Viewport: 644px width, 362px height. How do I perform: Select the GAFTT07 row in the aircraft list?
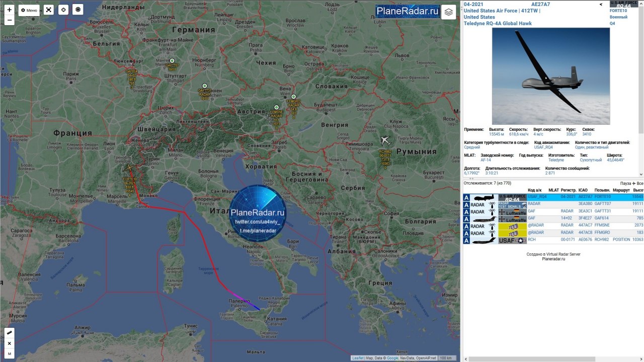click(x=553, y=204)
